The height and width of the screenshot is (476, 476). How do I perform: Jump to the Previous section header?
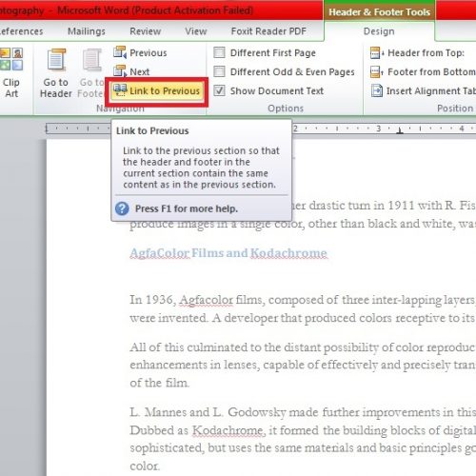point(140,52)
